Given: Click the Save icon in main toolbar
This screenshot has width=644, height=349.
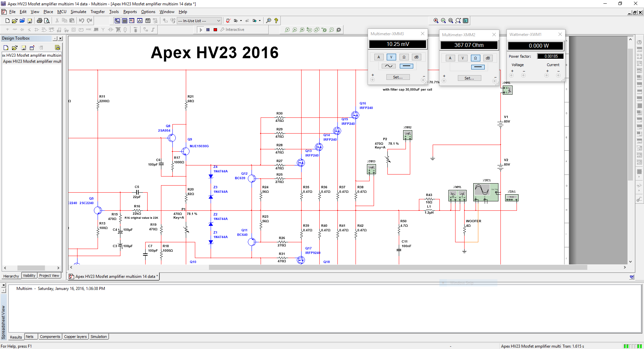Looking at the screenshot, I should click(x=30, y=21).
